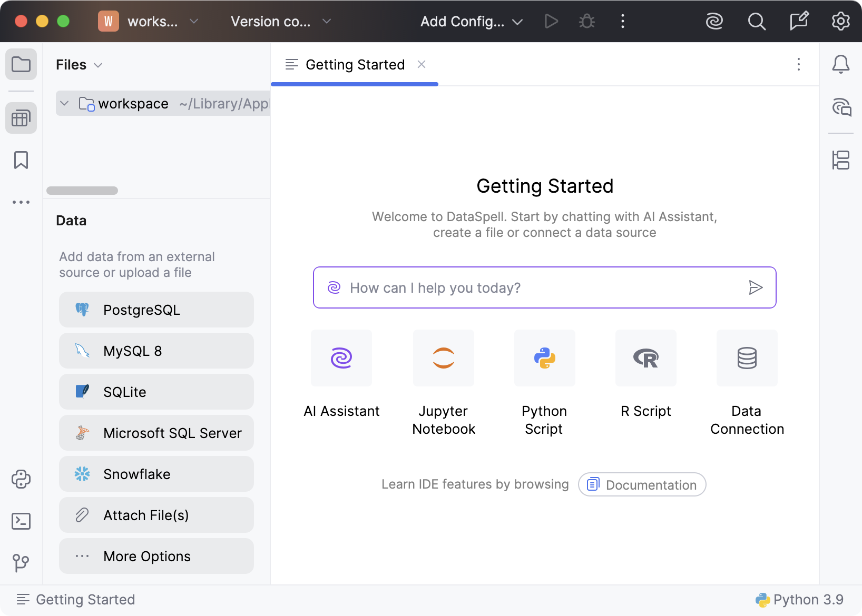Create a new R Script
This screenshot has width=862, height=616.
coord(645,359)
